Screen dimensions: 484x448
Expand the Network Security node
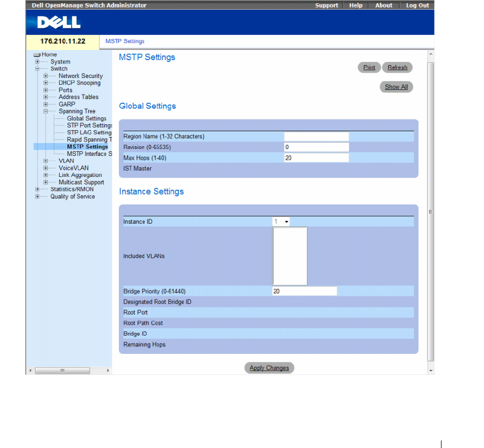click(x=46, y=76)
